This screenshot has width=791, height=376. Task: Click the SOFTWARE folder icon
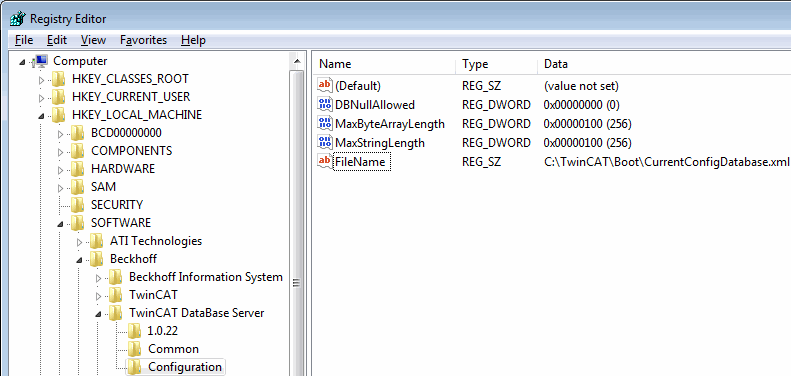(78, 223)
